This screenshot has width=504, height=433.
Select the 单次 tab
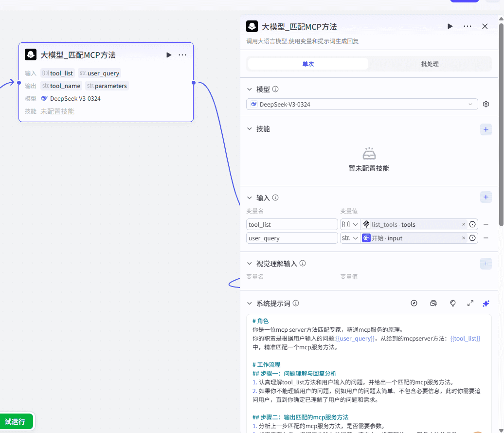(x=308, y=64)
